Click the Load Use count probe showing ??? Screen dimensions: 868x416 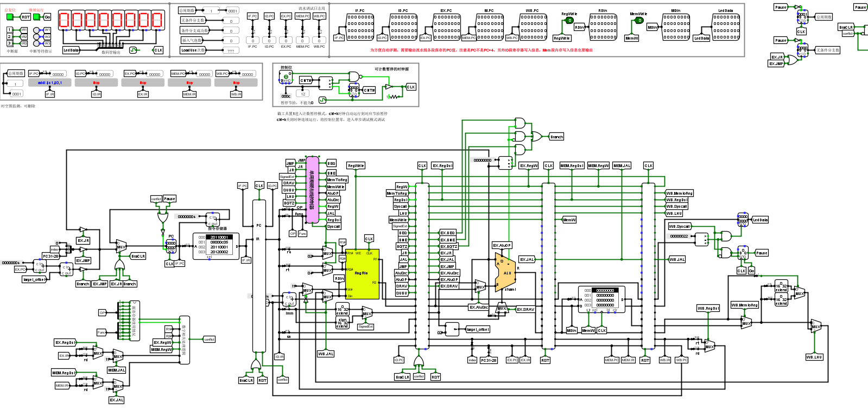coord(231,50)
